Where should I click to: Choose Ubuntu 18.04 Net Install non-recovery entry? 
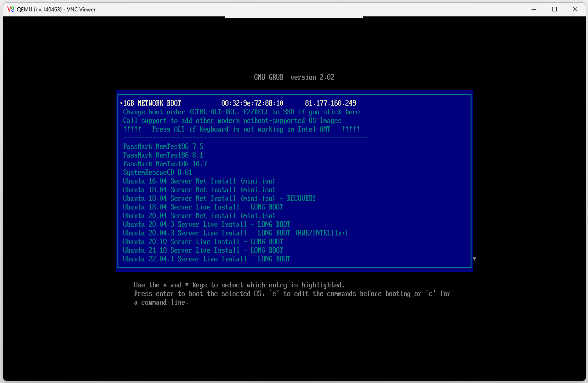[199, 190]
